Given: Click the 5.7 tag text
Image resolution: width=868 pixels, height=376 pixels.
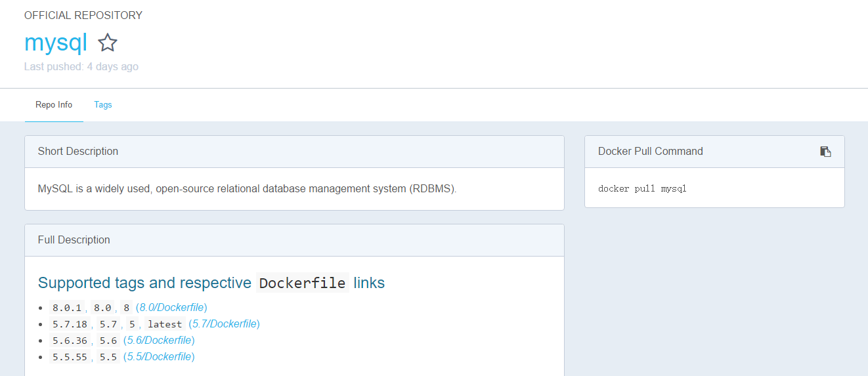Looking at the screenshot, I should click(108, 324).
